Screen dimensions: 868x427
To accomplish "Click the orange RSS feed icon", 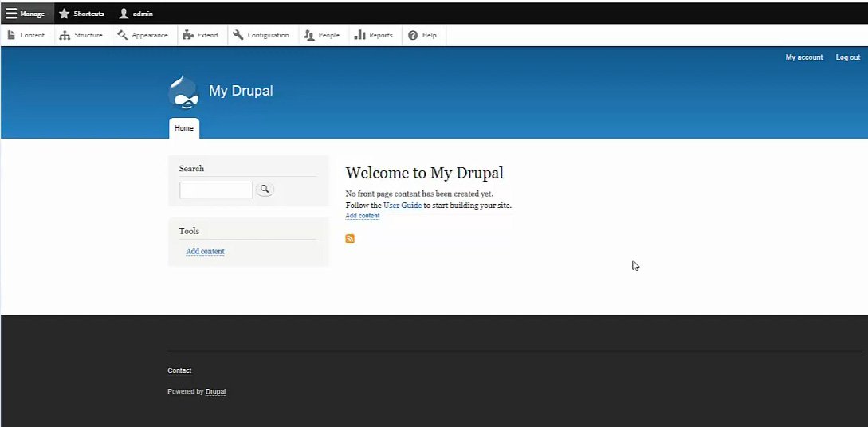I will pyautogui.click(x=350, y=238).
